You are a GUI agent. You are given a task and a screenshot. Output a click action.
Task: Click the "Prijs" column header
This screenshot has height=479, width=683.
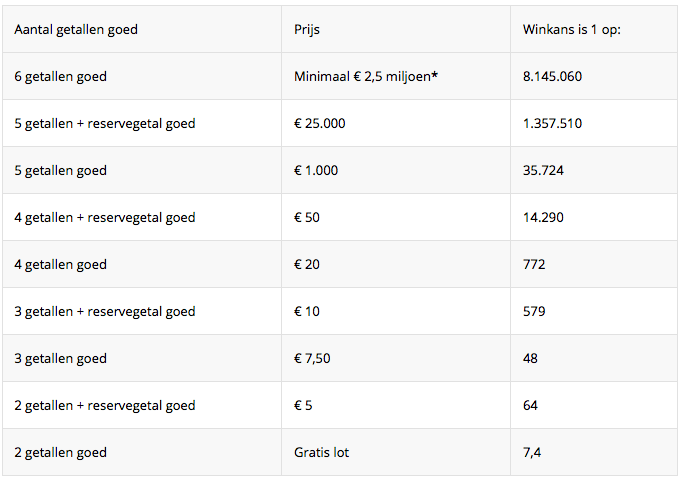click(307, 29)
